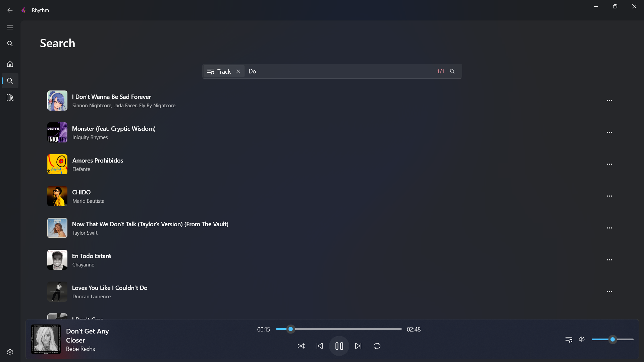The height and width of the screenshot is (362, 644).
Task: Open Settings gear in sidebar
Action: tap(10, 352)
